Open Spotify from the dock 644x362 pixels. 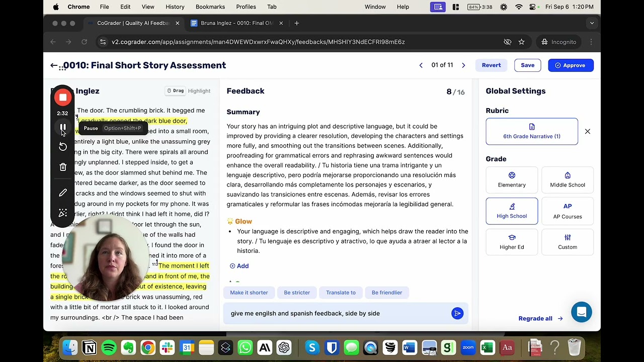tap(109, 347)
